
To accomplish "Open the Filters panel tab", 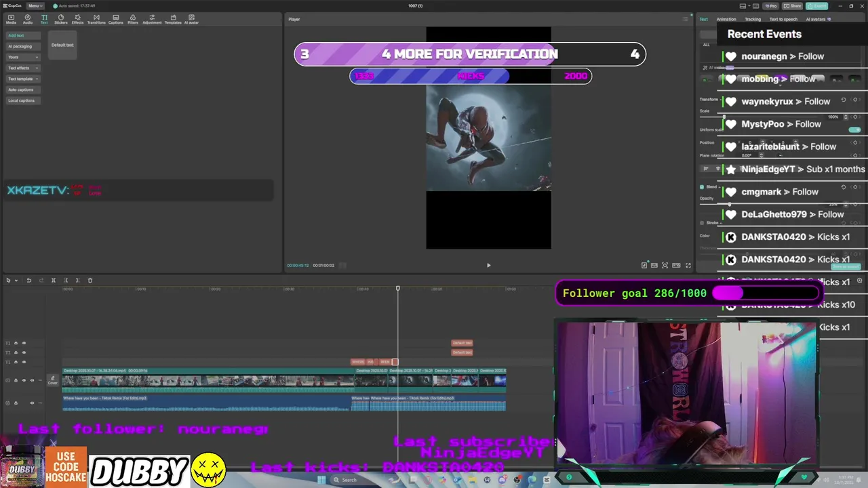I will coord(133,19).
